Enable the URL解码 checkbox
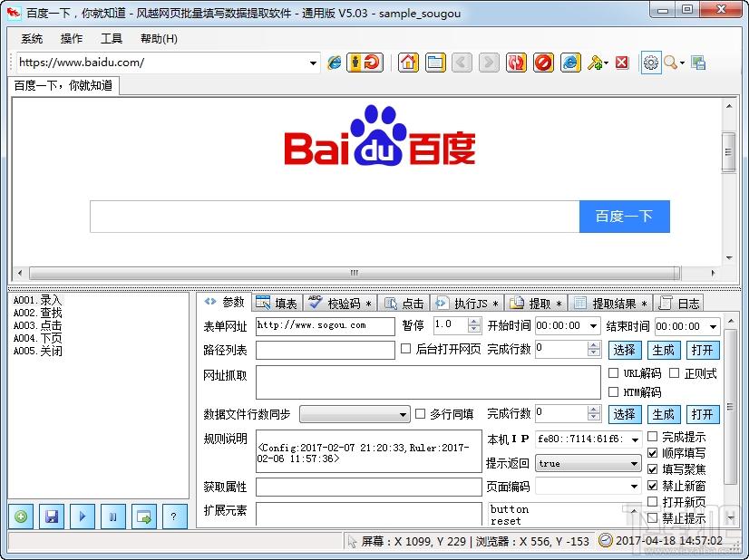Viewport: 749px width, 560px height. click(x=614, y=373)
